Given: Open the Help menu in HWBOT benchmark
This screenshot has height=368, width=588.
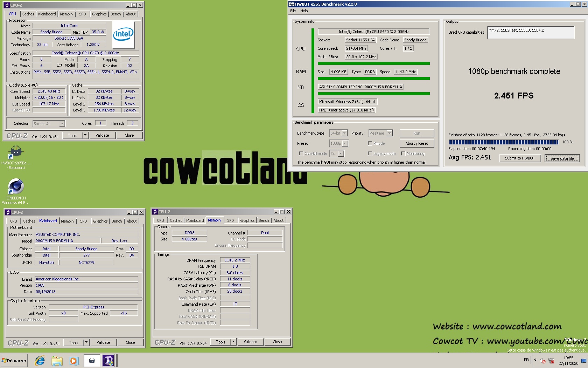Looking at the screenshot, I should tap(304, 11).
